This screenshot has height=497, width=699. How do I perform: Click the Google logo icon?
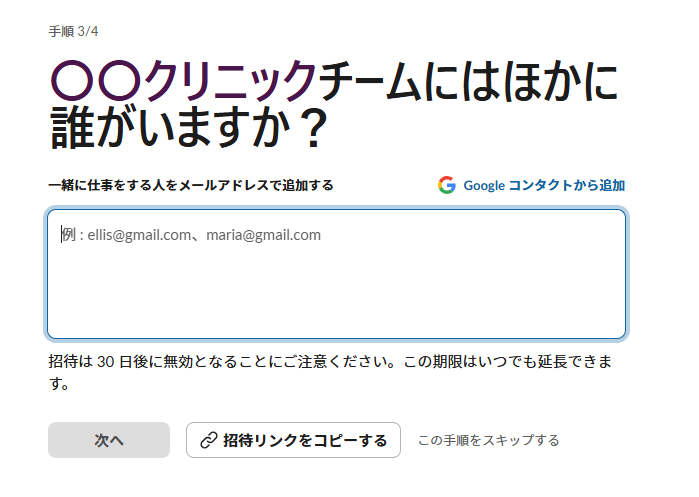click(x=446, y=185)
